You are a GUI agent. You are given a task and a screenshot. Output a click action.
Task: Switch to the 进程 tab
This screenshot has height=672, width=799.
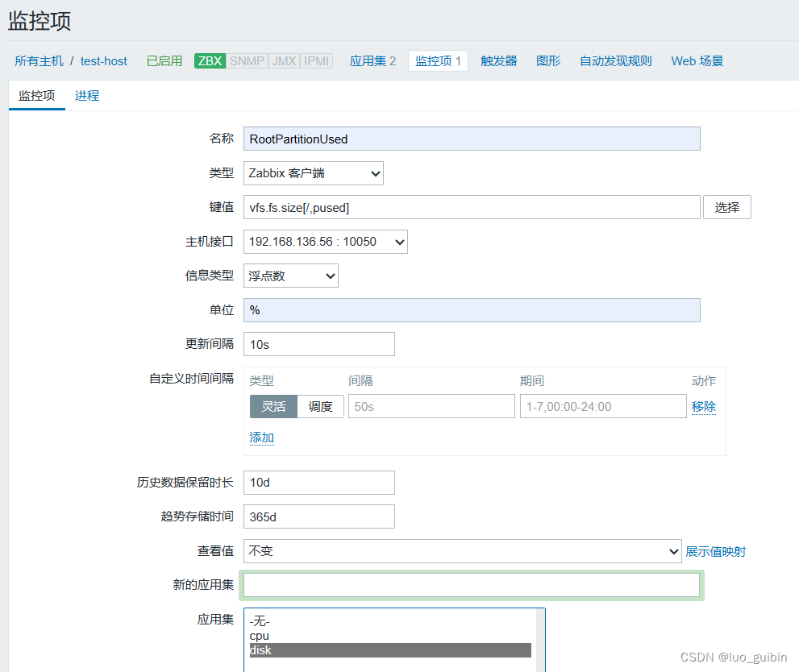86,95
